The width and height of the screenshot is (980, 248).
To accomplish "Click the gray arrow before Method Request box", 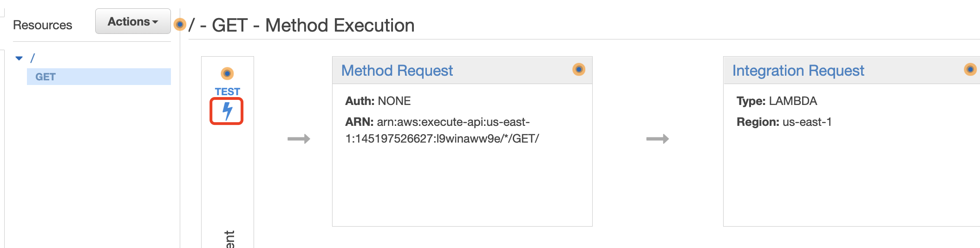I will [299, 139].
